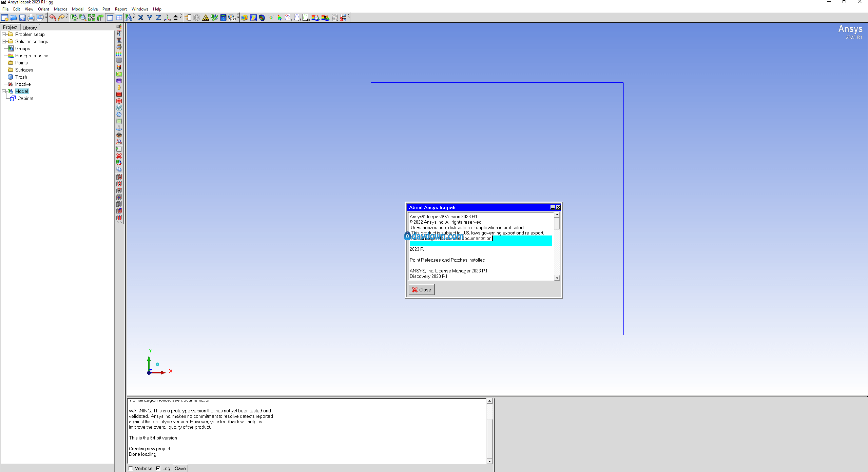Click Save button in message log

tap(180, 468)
